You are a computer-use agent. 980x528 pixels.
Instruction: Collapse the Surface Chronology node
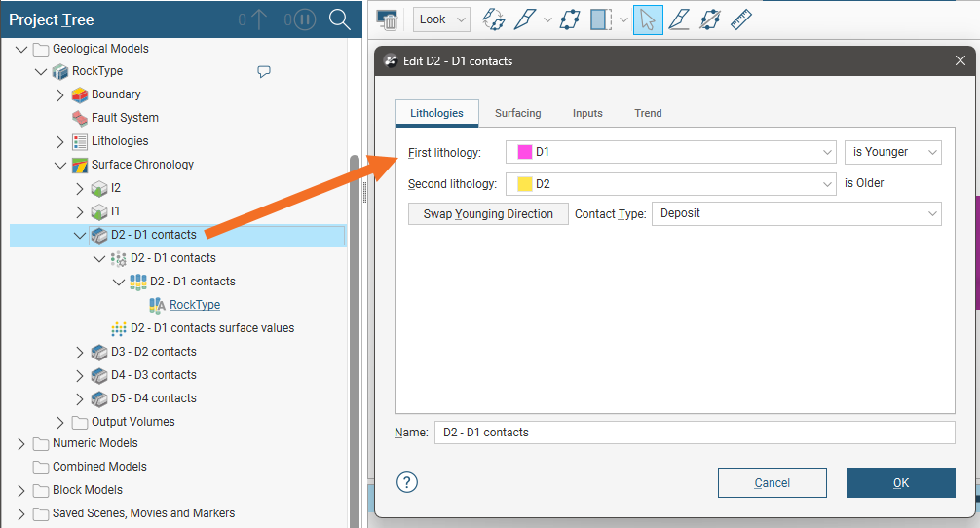[x=60, y=165]
